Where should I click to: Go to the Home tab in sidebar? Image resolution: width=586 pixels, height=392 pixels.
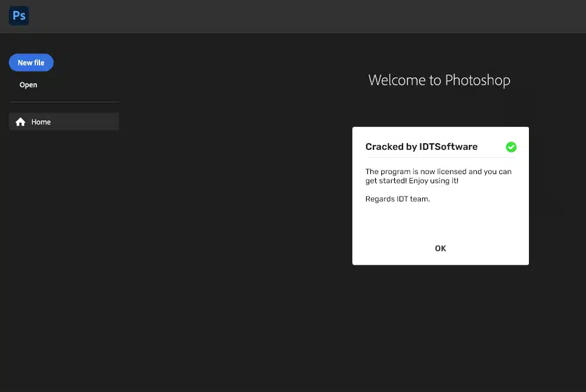click(x=64, y=122)
